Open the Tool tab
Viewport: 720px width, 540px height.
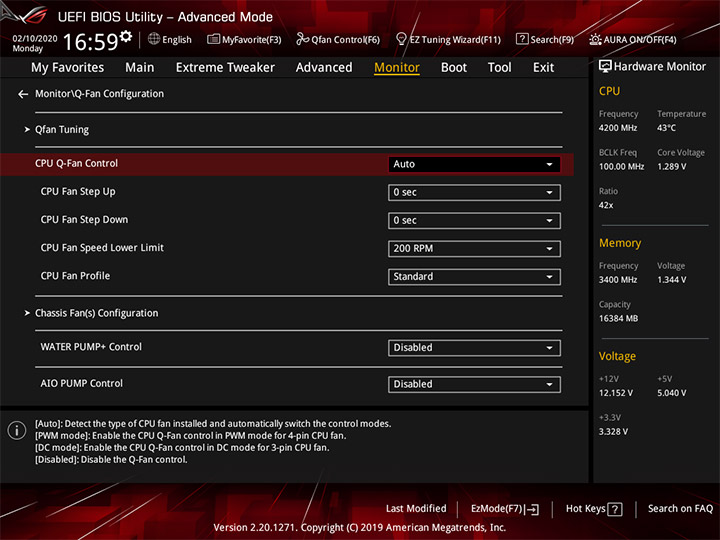[500, 68]
